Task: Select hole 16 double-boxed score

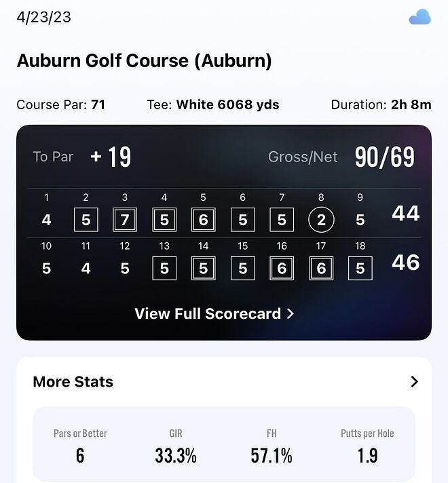Action: pyautogui.click(x=282, y=269)
